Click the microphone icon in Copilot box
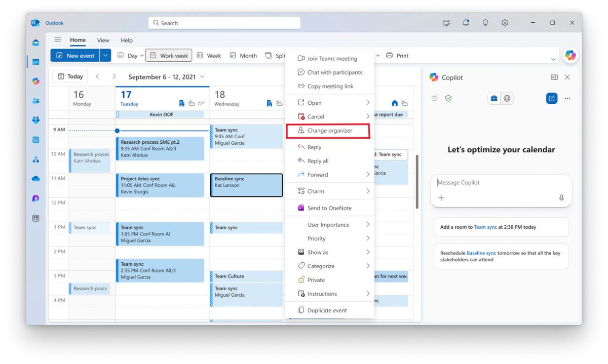The height and width of the screenshot is (364, 608). pos(561,198)
